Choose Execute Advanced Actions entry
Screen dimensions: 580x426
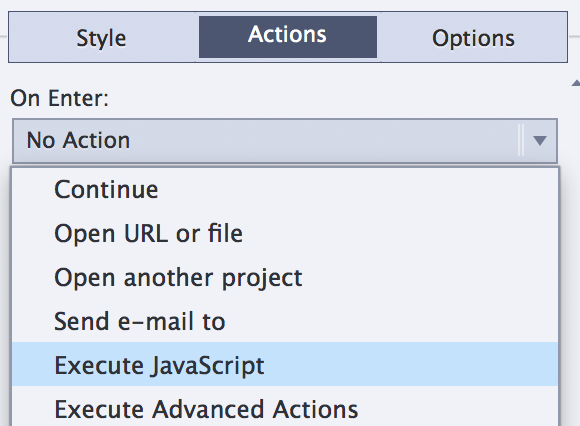[285, 407]
